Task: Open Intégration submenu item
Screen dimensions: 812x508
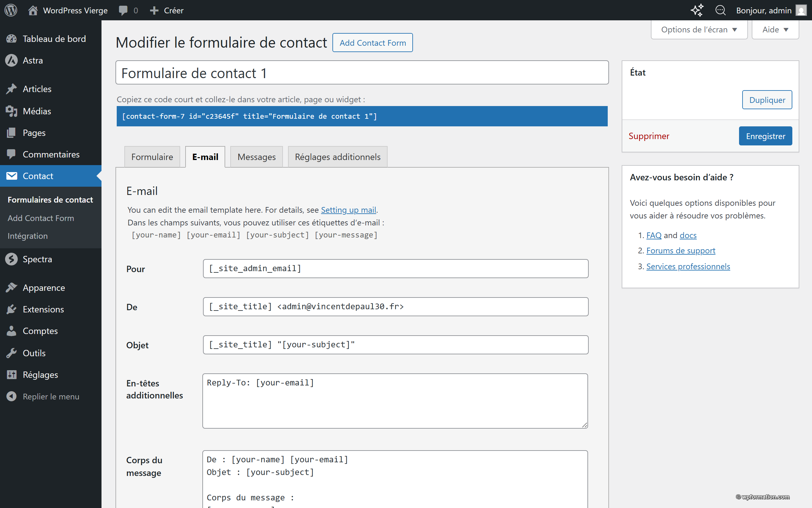Action: pos(28,236)
